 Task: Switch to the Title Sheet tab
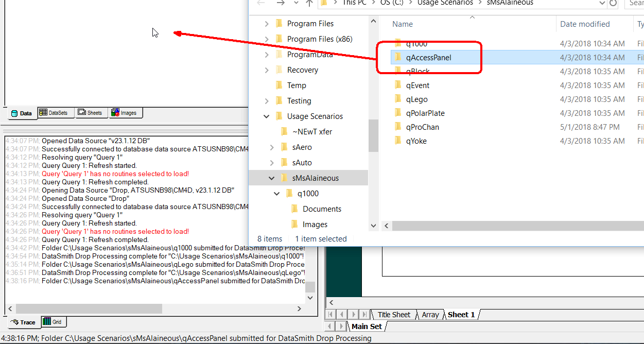pos(394,315)
